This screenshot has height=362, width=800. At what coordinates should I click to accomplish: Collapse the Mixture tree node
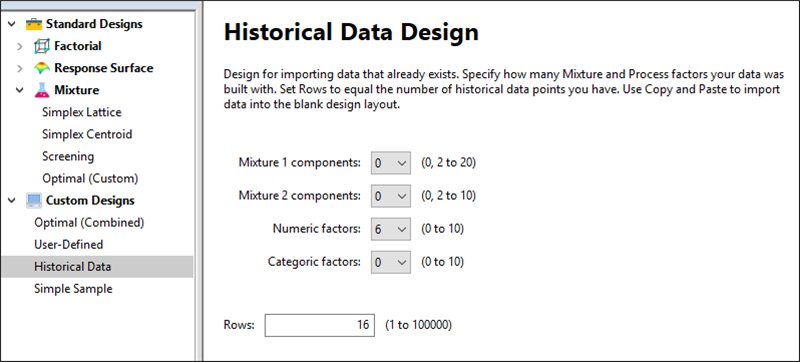point(20,91)
